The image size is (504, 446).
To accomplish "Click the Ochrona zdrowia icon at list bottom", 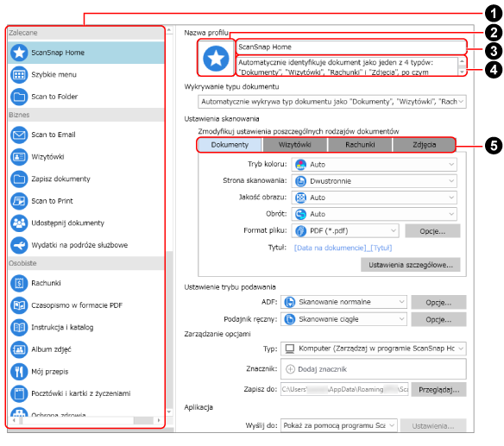I will point(19,412).
